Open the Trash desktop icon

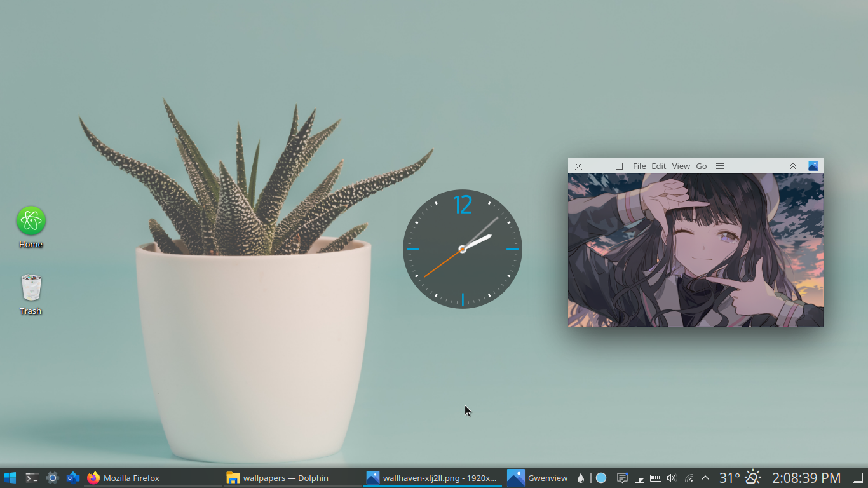coord(31,294)
